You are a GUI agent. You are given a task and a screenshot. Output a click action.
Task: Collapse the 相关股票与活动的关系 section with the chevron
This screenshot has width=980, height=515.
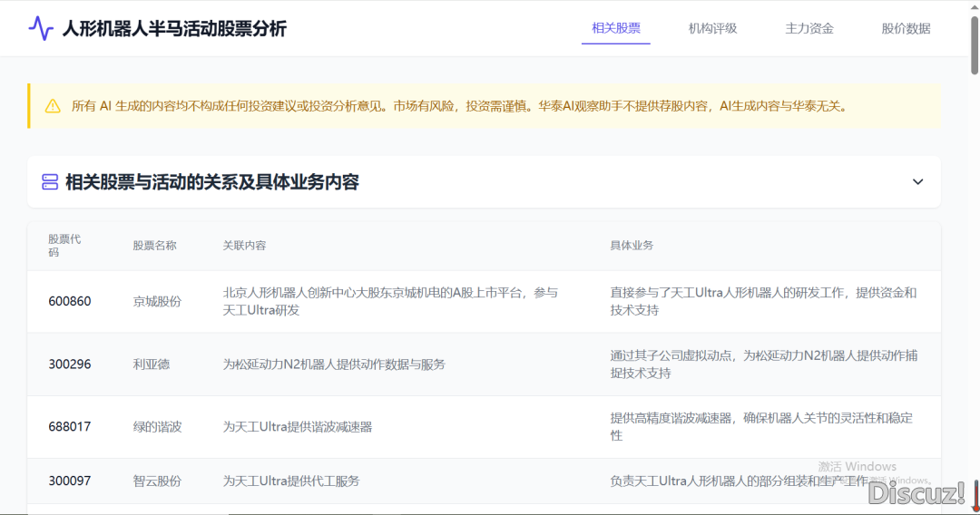point(917,182)
